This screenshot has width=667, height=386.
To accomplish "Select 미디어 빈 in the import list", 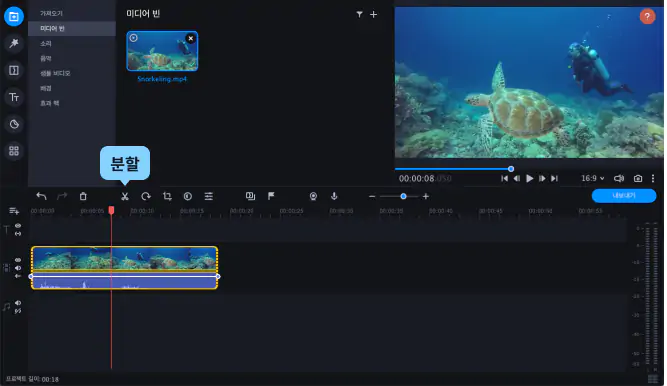I will tap(72, 29).
